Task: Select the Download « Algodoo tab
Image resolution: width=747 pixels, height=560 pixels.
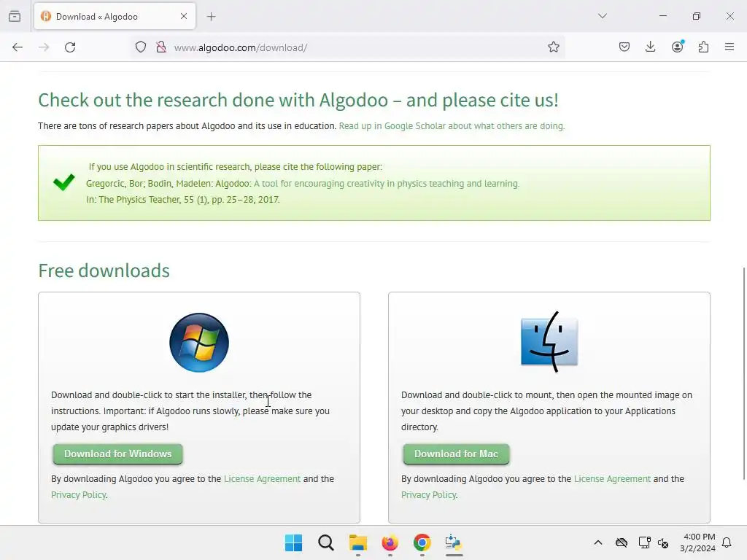Action: (x=115, y=16)
